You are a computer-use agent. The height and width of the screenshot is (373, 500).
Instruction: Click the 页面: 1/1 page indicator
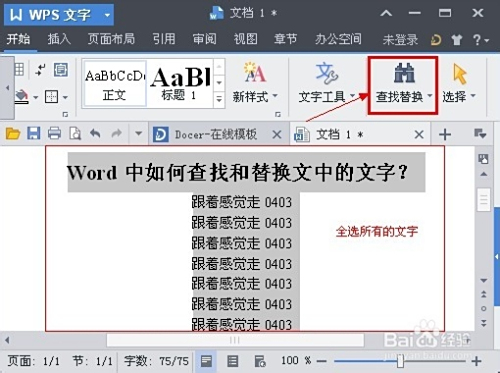[34, 361]
